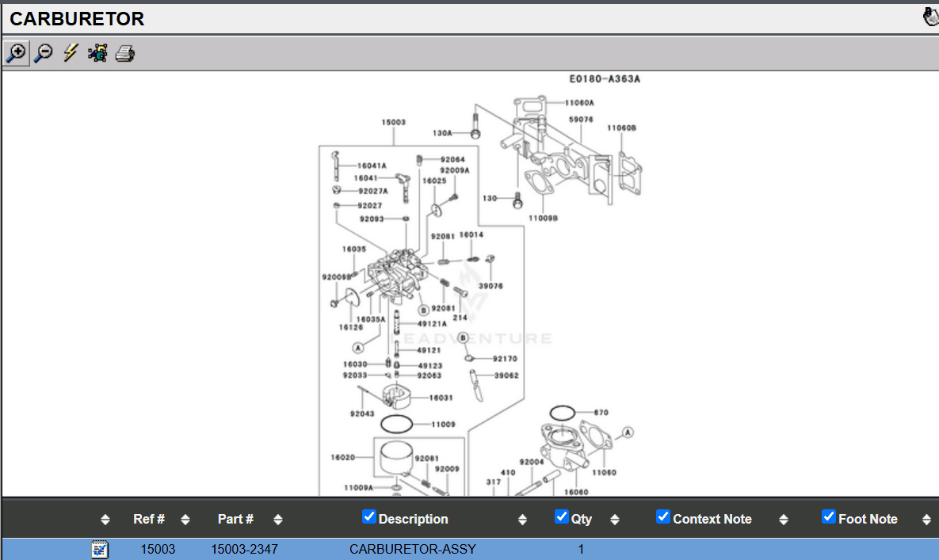Print the carburetor diagram
939x560 pixels.
(x=125, y=54)
